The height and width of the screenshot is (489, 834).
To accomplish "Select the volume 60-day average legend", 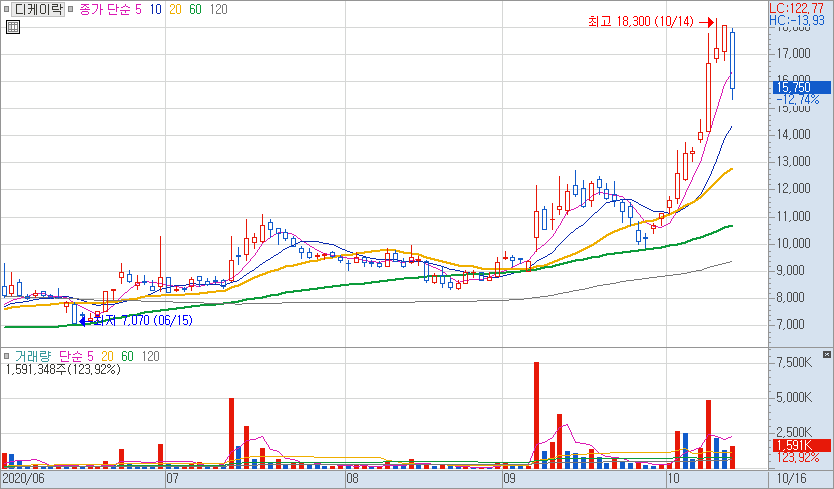I will (x=128, y=356).
